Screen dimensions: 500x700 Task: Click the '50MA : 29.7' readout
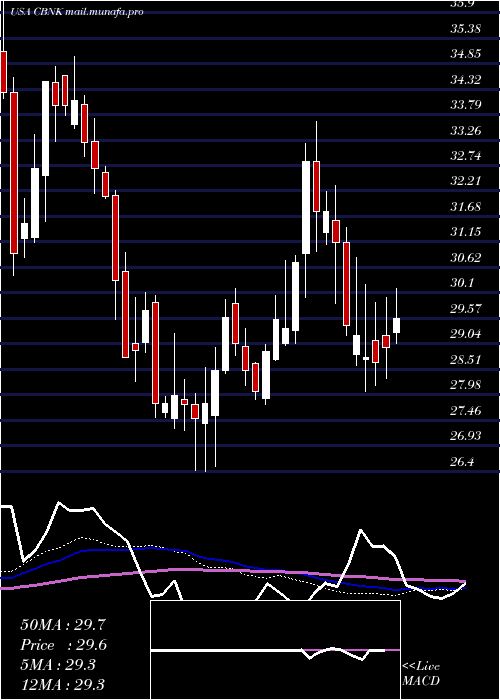(x=63, y=625)
